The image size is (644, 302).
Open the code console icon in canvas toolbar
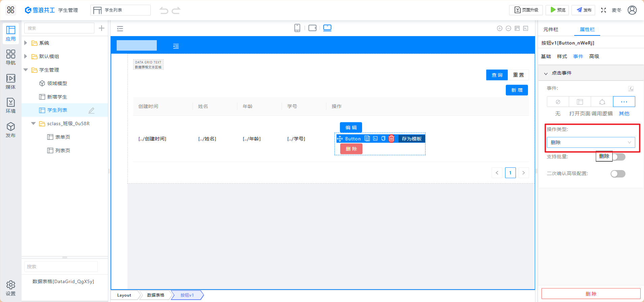[x=526, y=28]
